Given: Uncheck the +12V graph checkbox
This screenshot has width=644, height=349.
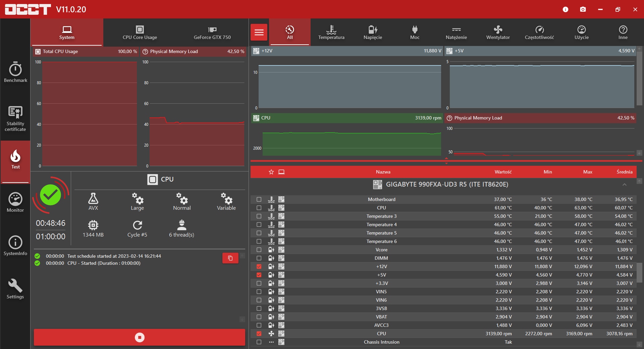Looking at the screenshot, I should point(259,266).
